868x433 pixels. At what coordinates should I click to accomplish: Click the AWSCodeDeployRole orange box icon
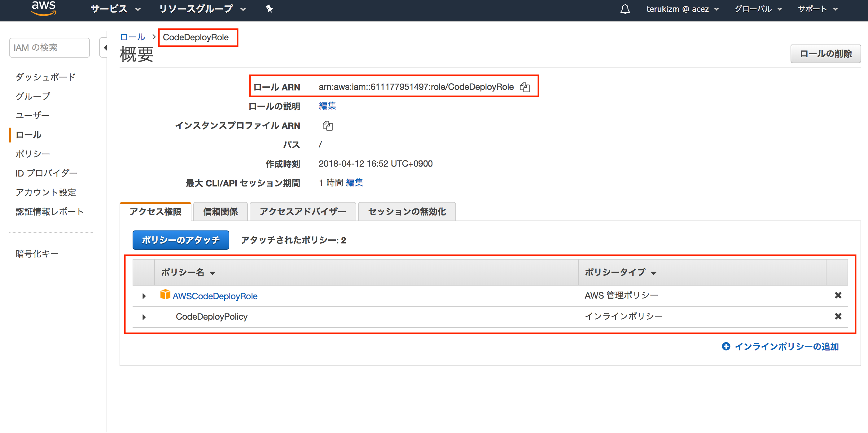tap(165, 294)
